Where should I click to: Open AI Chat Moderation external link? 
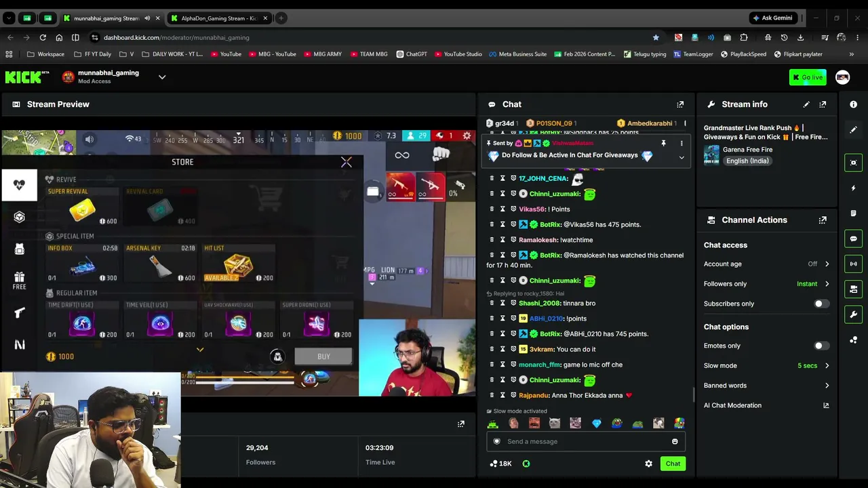[x=826, y=405]
